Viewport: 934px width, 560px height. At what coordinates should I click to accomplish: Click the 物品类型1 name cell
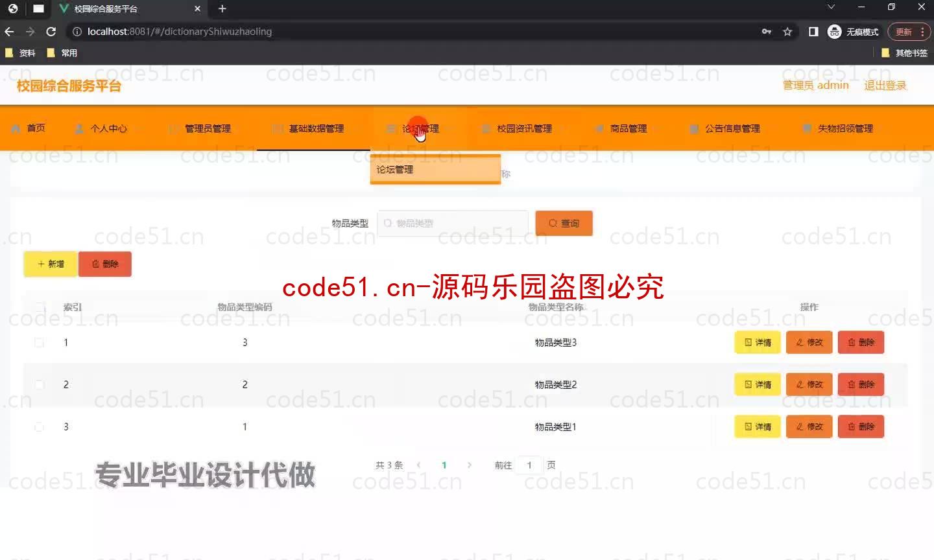pyautogui.click(x=556, y=426)
